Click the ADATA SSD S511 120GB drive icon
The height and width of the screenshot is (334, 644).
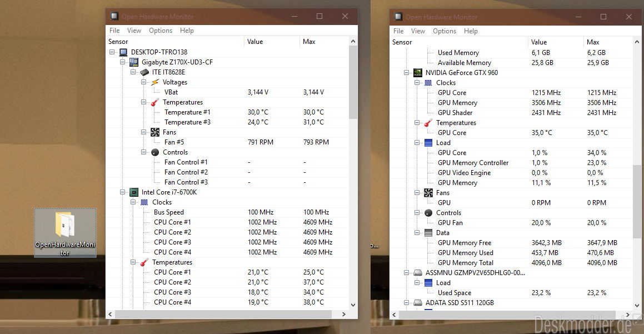coord(418,303)
